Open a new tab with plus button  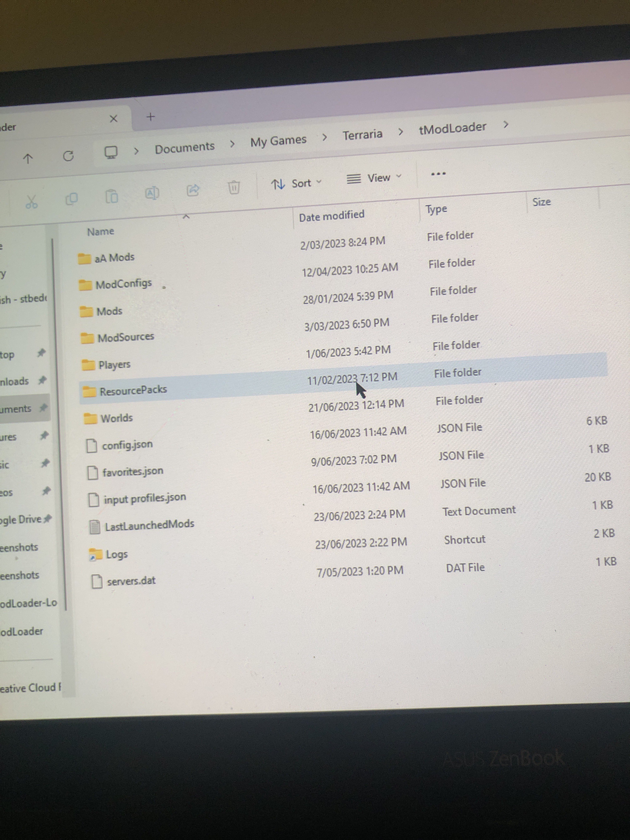tap(151, 117)
